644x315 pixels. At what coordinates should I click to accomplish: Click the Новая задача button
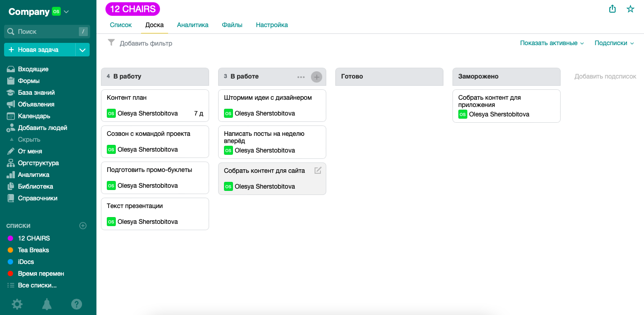coord(39,50)
